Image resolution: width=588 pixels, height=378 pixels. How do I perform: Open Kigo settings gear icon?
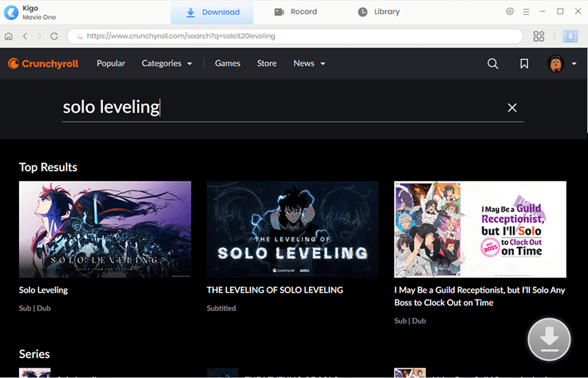click(509, 12)
